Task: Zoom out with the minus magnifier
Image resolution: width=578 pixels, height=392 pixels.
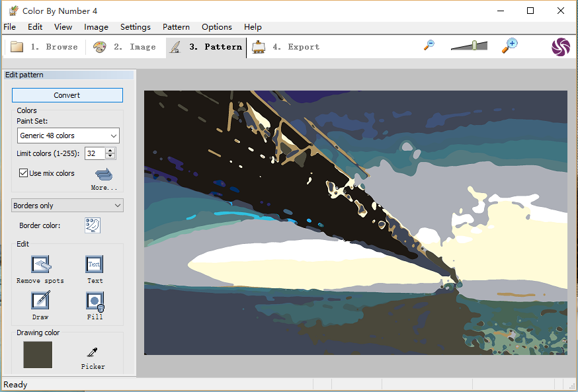Action: [x=429, y=45]
